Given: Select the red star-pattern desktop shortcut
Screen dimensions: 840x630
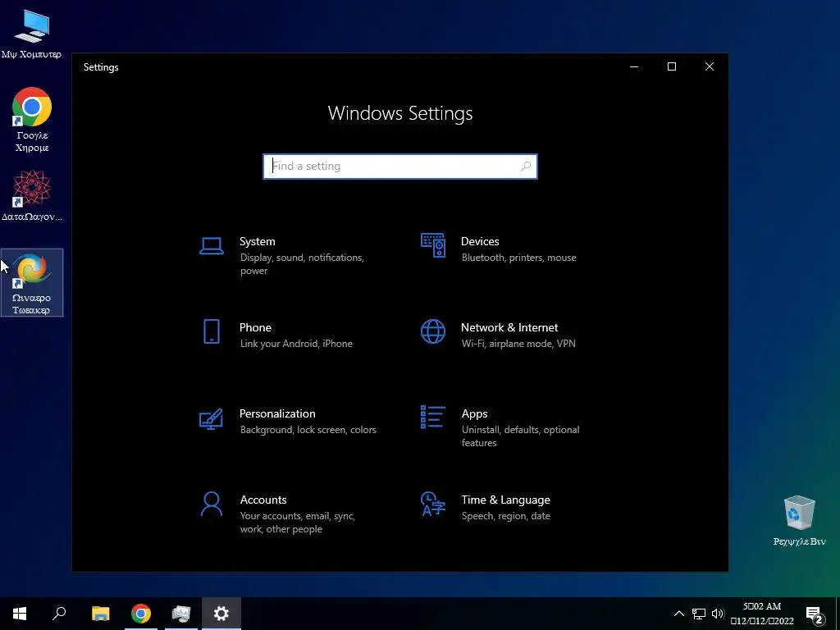Looking at the screenshot, I should click(32, 195).
